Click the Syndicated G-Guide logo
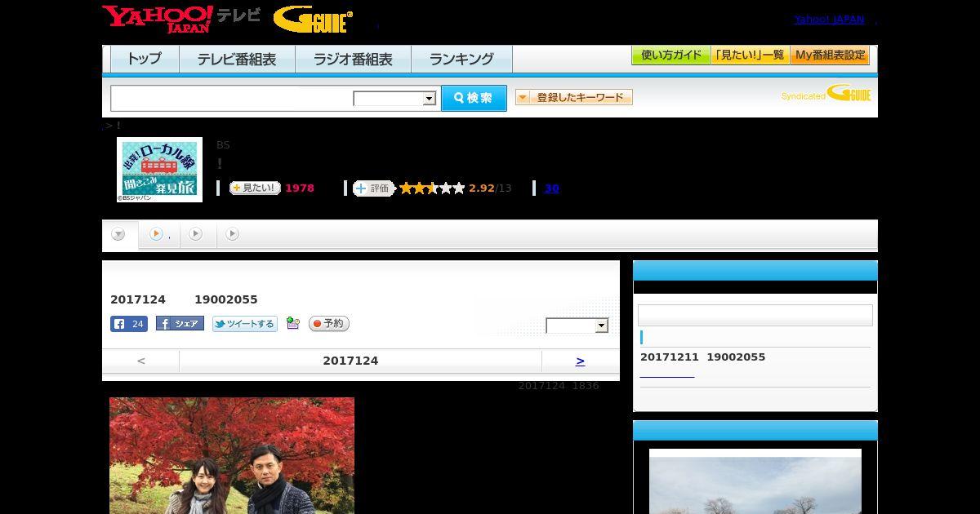980x514 pixels. click(x=826, y=94)
